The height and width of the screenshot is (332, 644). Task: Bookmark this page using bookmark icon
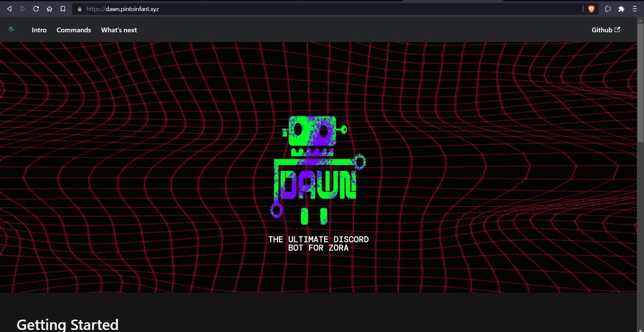(63, 9)
